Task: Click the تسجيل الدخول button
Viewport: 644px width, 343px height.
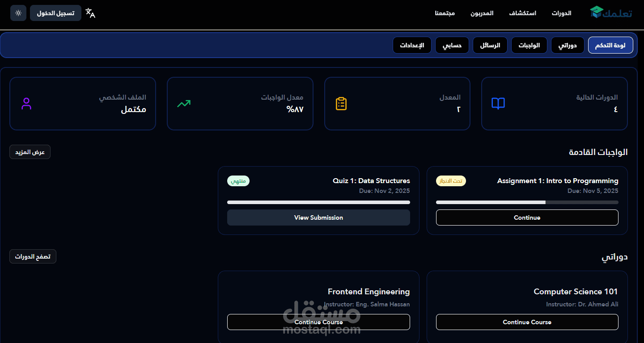Action: point(55,13)
